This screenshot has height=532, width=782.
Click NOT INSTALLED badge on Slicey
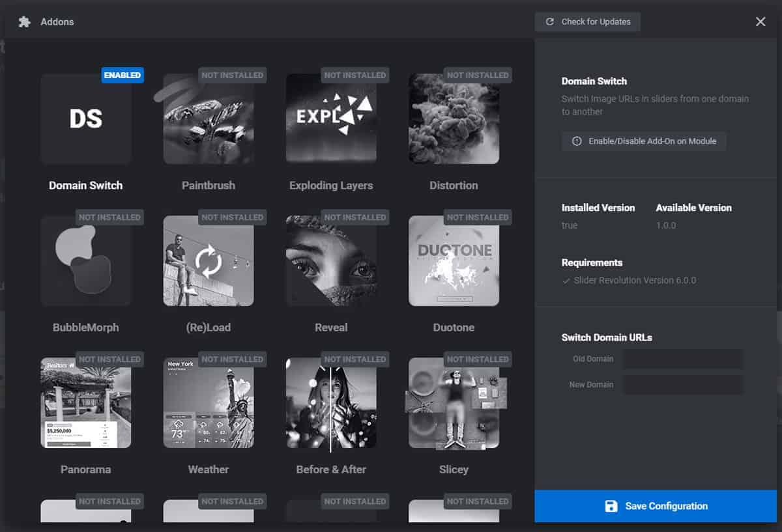pos(478,359)
